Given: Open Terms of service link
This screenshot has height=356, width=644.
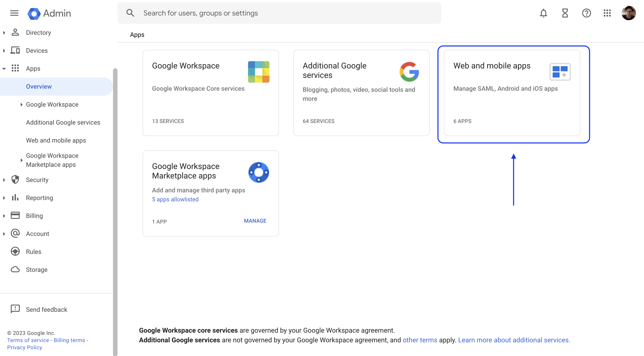Looking at the screenshot, I should click(x=28, y=340).
